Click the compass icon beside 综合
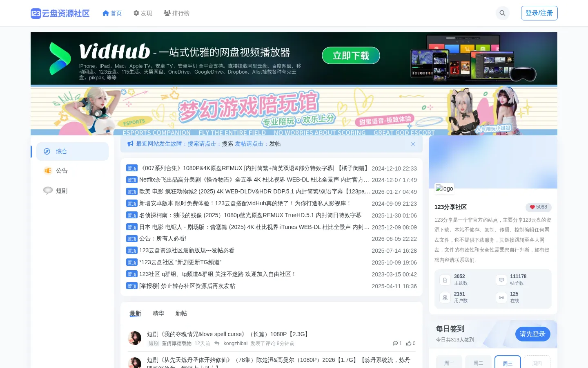 point(47,151)
